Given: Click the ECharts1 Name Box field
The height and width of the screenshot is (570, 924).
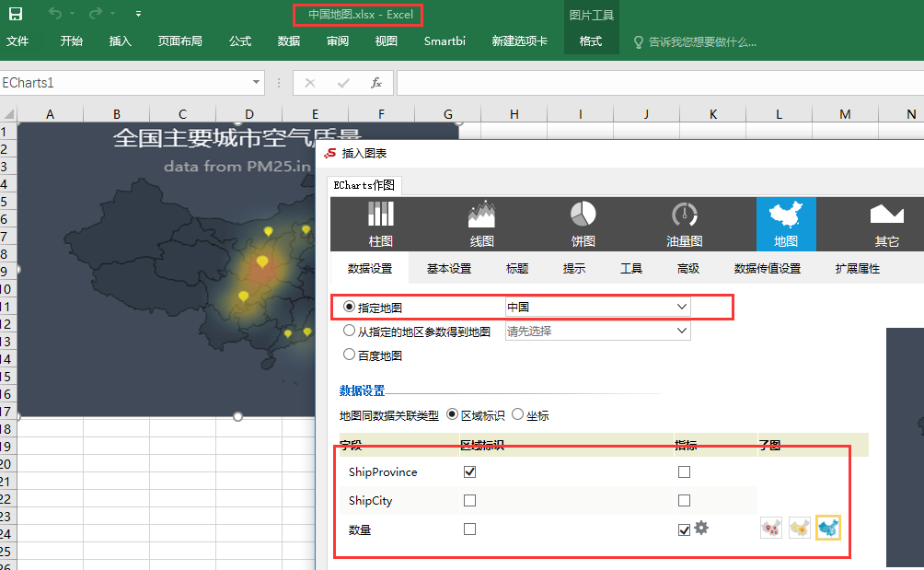Looking at the screenshot, I should coord(125,83).
